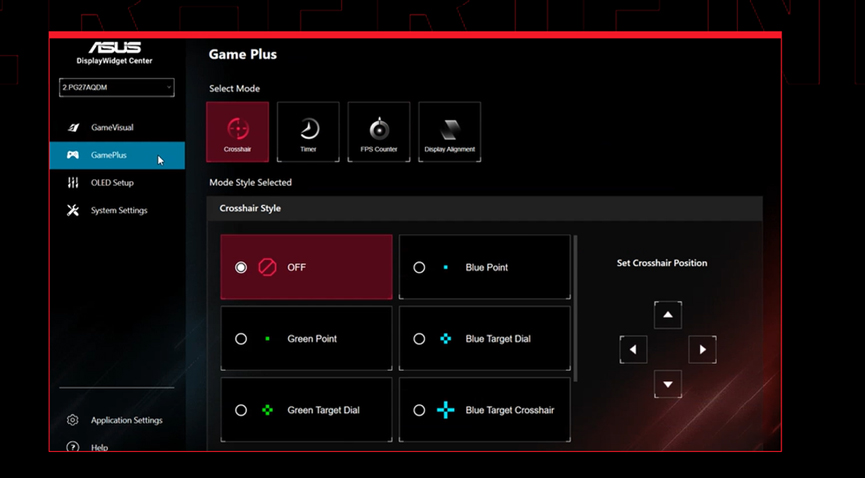Click the blue target dial preview icon
This screenshot has width=865, height=478.
pos(446,339)
